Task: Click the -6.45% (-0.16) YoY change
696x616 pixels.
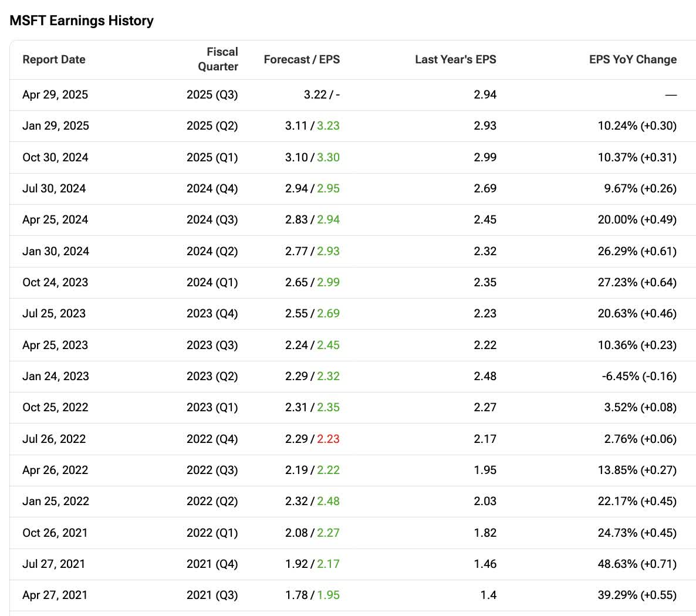Action: tap(639, 376)
